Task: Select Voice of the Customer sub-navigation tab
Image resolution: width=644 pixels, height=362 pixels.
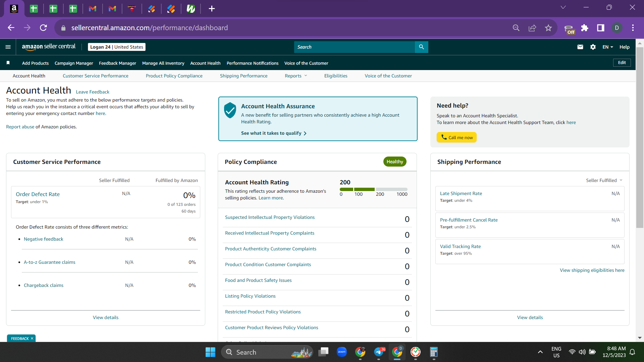Action: (388, 76)
